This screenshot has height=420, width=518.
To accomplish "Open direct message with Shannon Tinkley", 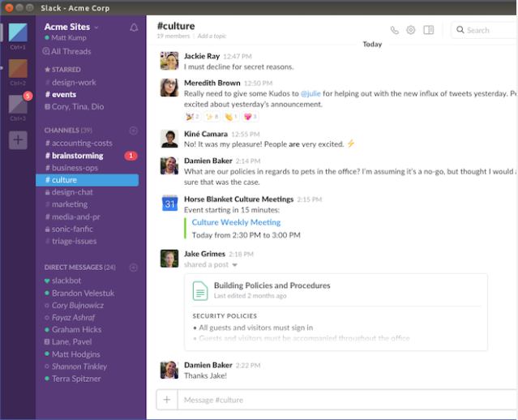I will tap(76, 366).
